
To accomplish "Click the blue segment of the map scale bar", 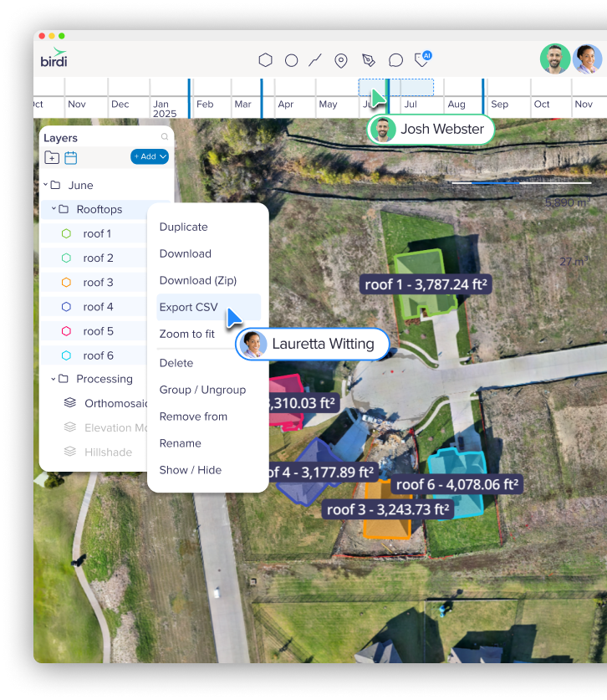I will [496, 183].
